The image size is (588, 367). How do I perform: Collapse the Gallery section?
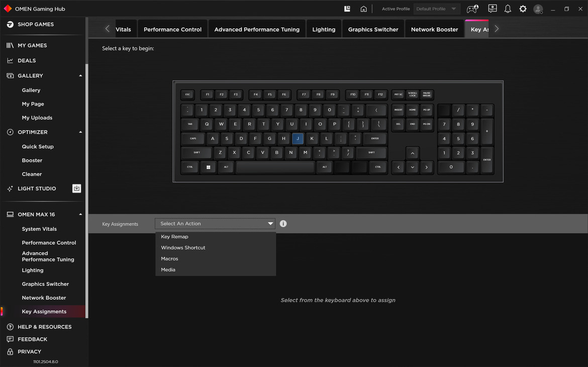point(80,76)
